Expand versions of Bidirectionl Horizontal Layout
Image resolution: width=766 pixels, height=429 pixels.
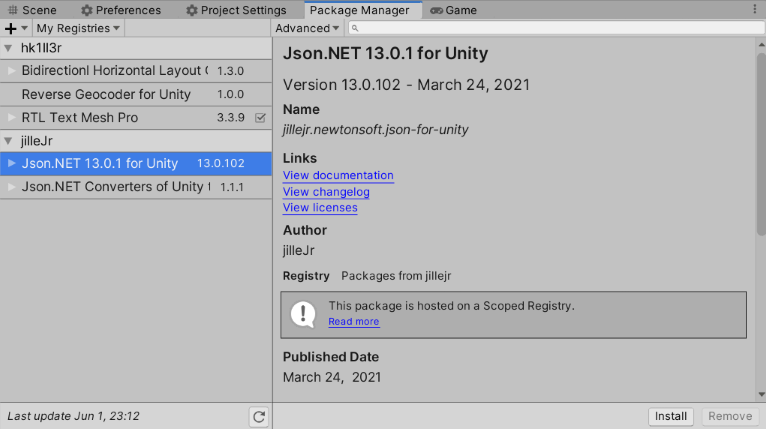11,70
